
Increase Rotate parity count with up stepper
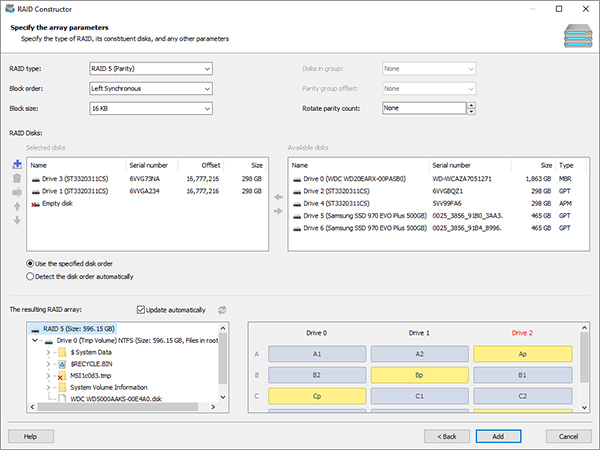[x=472, y=105]
